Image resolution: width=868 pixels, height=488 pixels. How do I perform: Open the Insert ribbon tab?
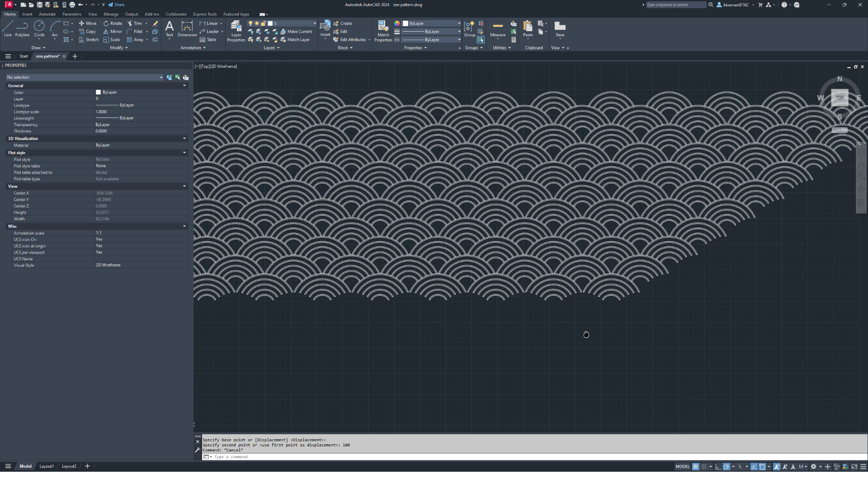tap(27, 14)
